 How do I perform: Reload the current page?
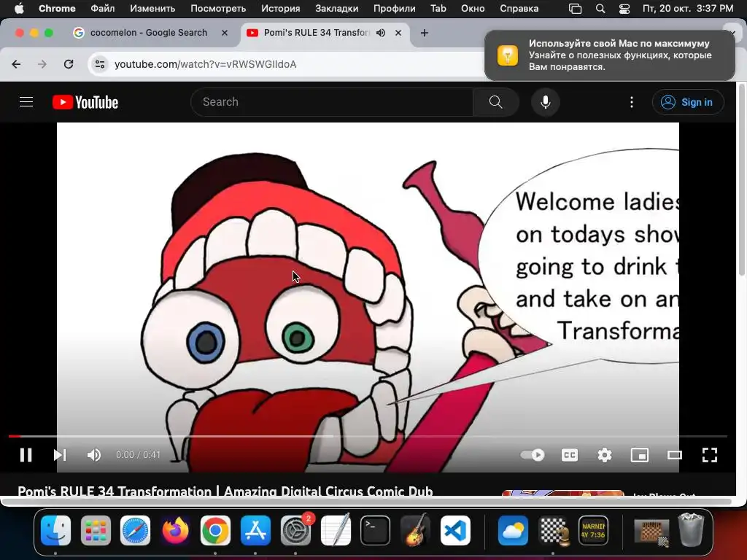69,64
